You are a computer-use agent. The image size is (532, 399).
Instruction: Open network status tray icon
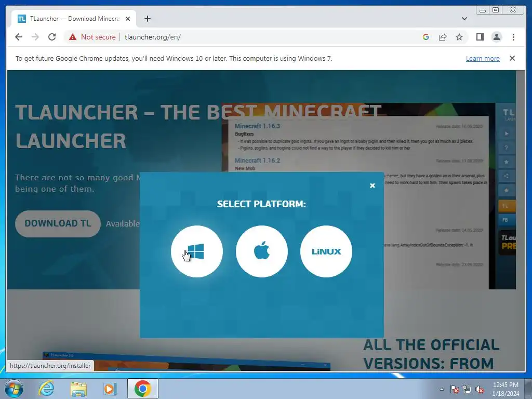[467, 389]
